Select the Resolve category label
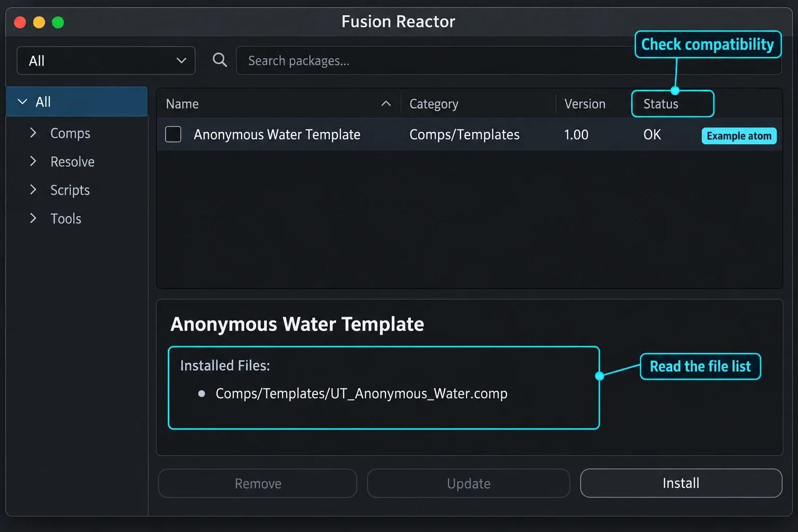This screenshot has height=532, width=798. 72,162
